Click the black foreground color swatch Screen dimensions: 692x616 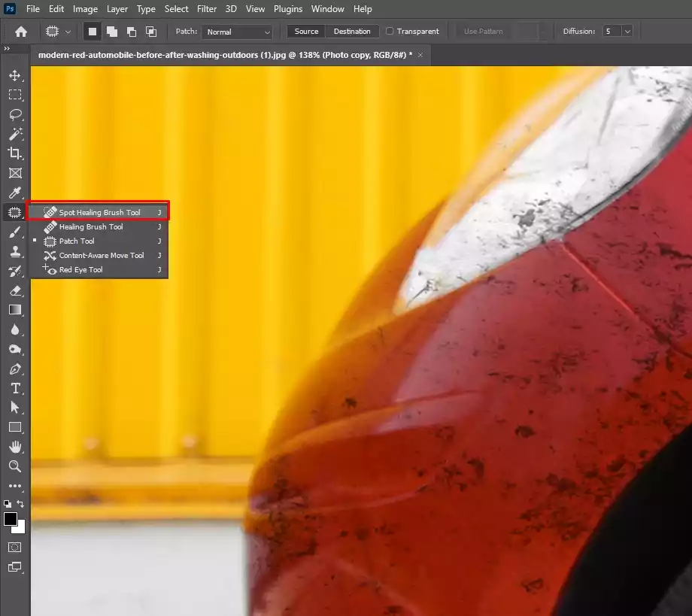click(11, 519)
